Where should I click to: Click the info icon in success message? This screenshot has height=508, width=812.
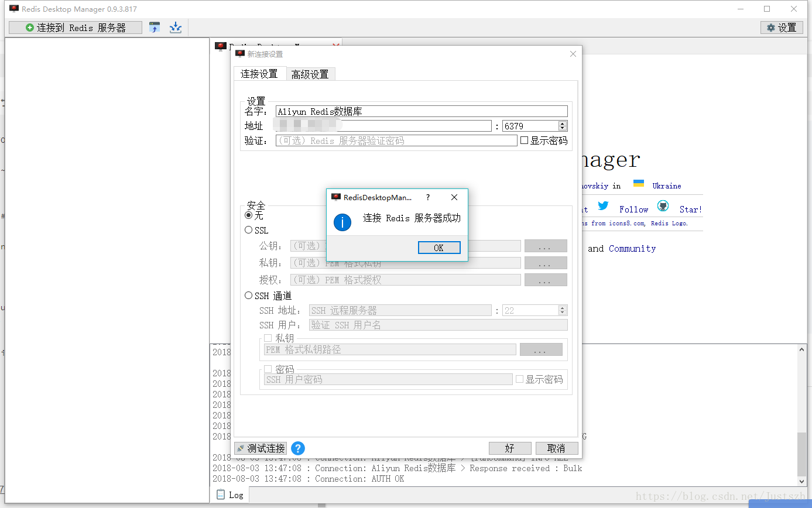tap(342, 222)
